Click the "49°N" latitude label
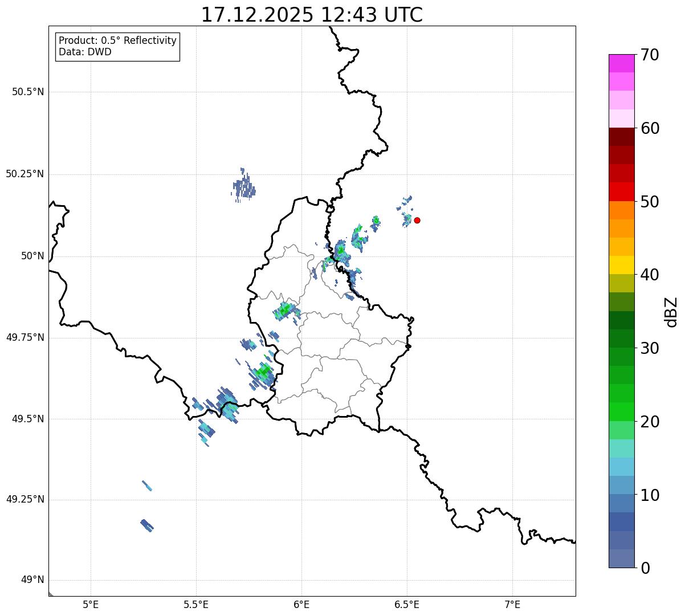 click(x=32, y=580)
